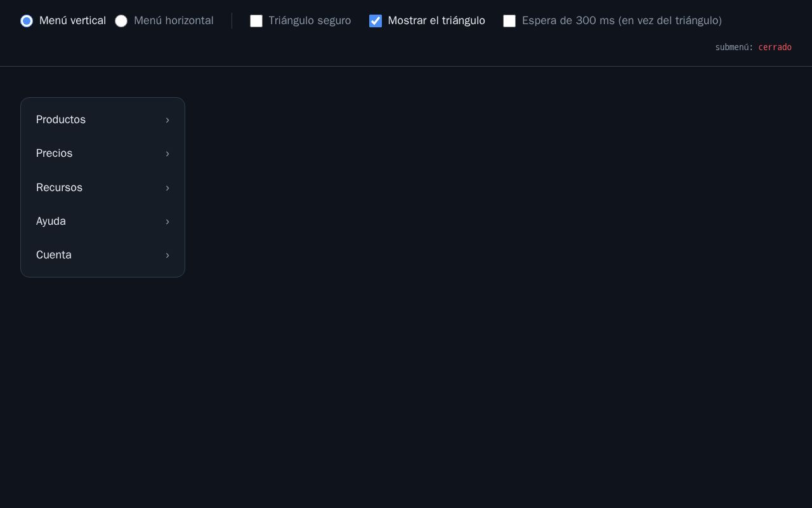Expand submenu using the Productos chevron
Screen dimensions: 812x508
[167, 120]
